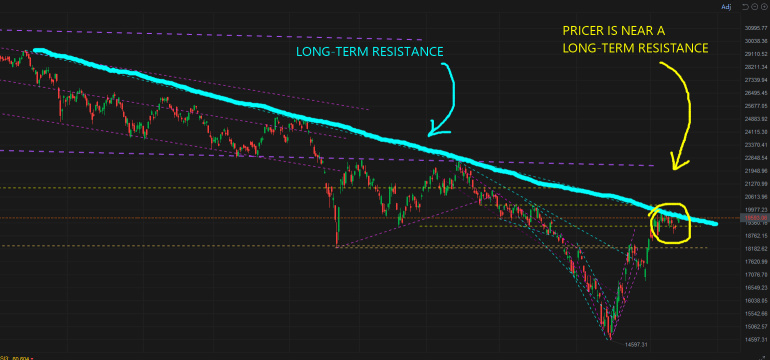The image size is (770, 360).
Task: Click the zoom in plus icon
Action: (765, 7)
